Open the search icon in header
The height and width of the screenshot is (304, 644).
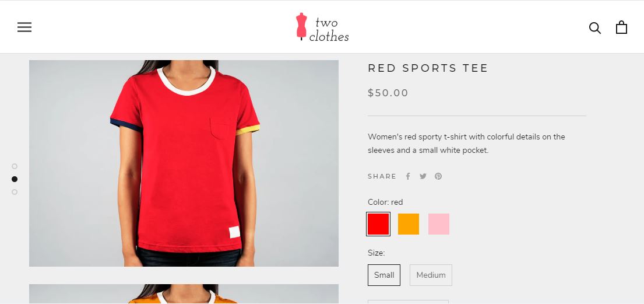(x=594, y=27)
